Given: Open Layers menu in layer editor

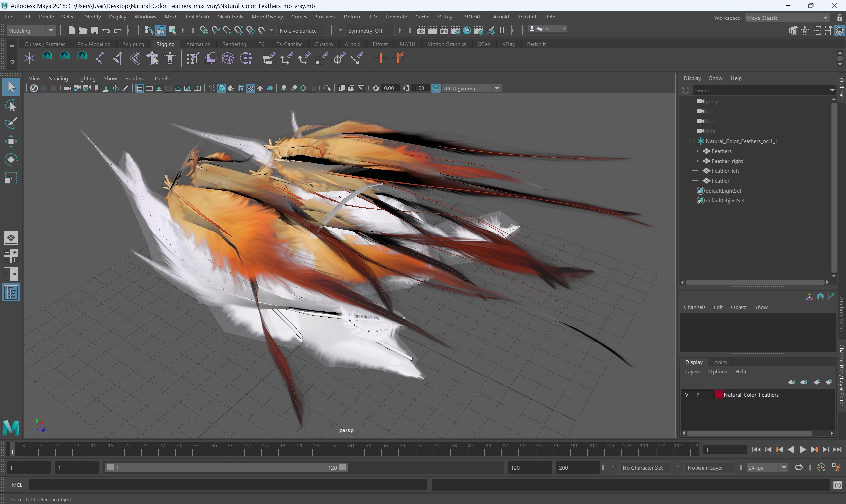Looking at the screenshot, I should point(692,372).
